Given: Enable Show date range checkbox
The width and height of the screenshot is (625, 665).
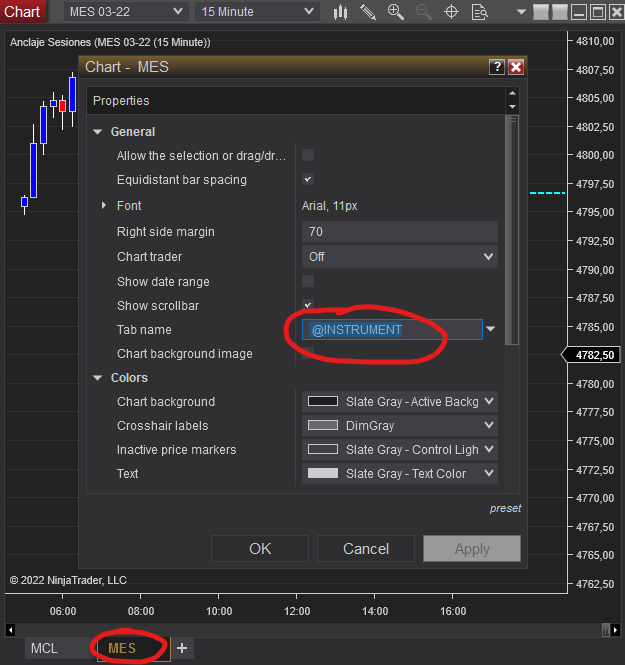Looking at the screenshot, I should tap(308, 281).
